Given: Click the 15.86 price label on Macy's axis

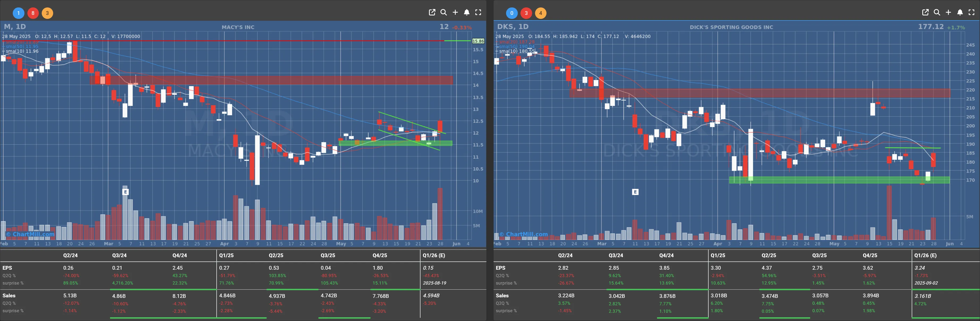Looking at the screenshot, I should pyautogui.click(x=478, y=41).
